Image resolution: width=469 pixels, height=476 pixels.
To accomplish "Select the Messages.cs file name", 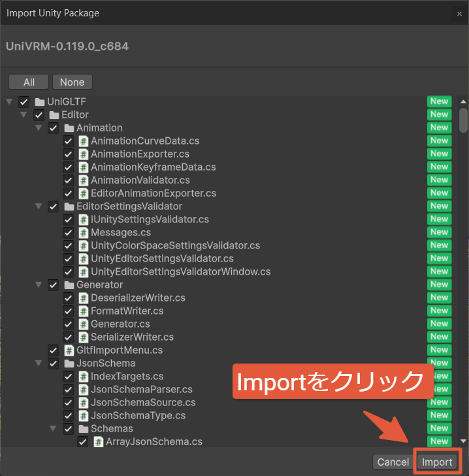I will tap(121, 233).
